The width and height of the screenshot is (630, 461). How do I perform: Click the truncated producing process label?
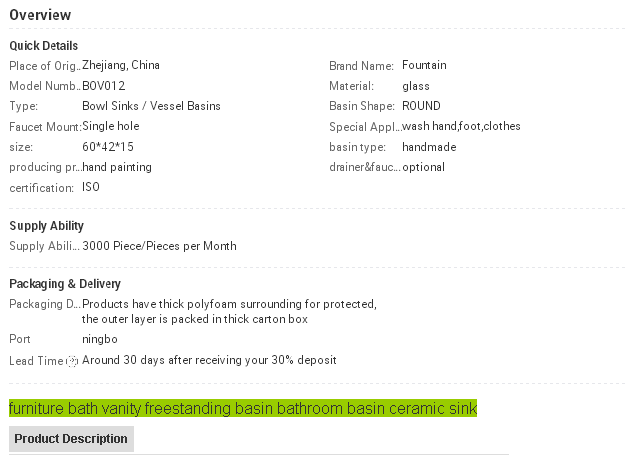click(x=44, y=167)
